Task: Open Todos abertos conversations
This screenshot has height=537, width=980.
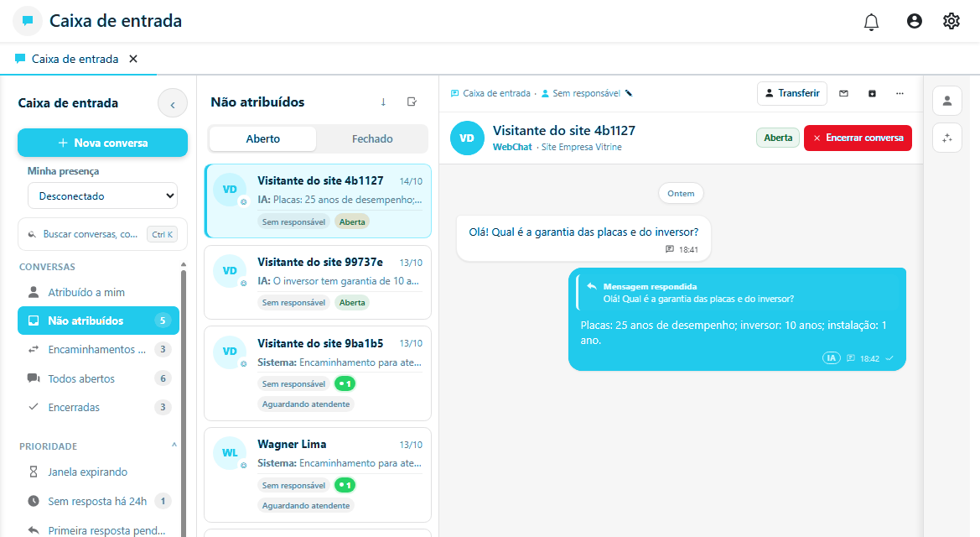Action: tap(98, 378)
